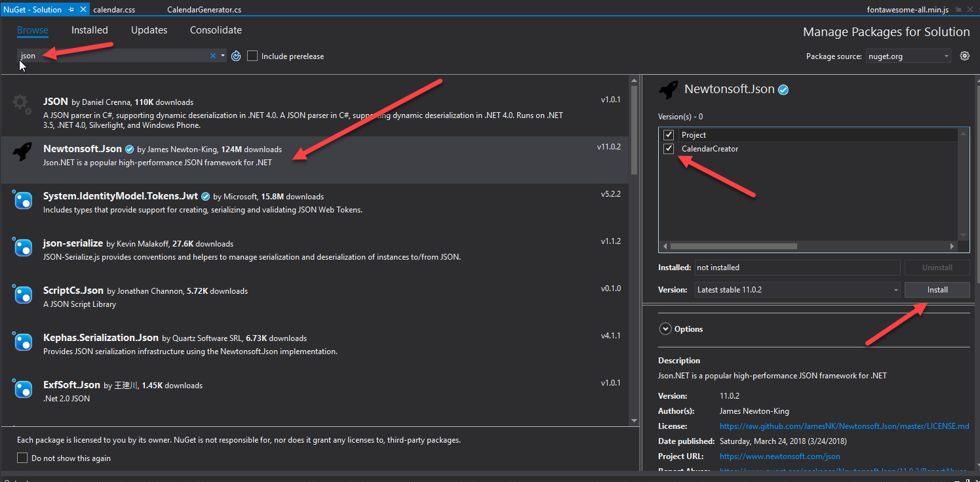Click the json-serialize package icon
The width and height of the screenshot is (980, 482).
point(23,247)
